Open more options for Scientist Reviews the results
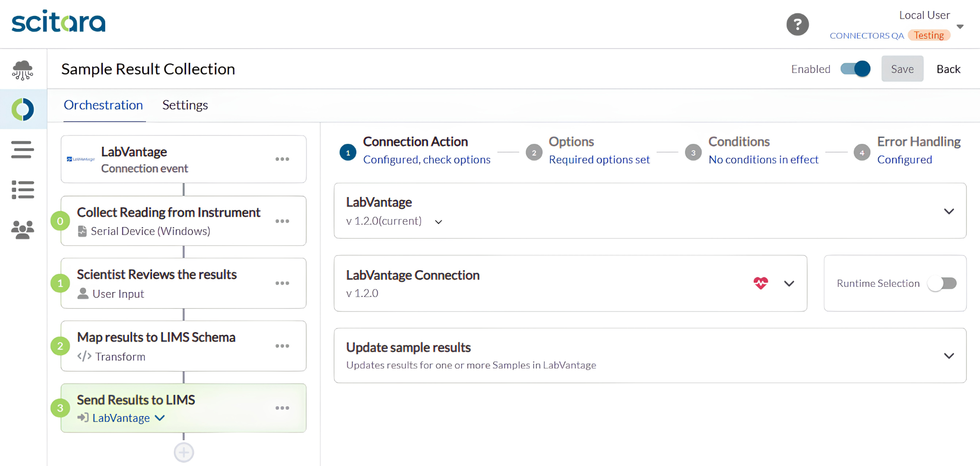980x466 pixels. coord(282,284)
